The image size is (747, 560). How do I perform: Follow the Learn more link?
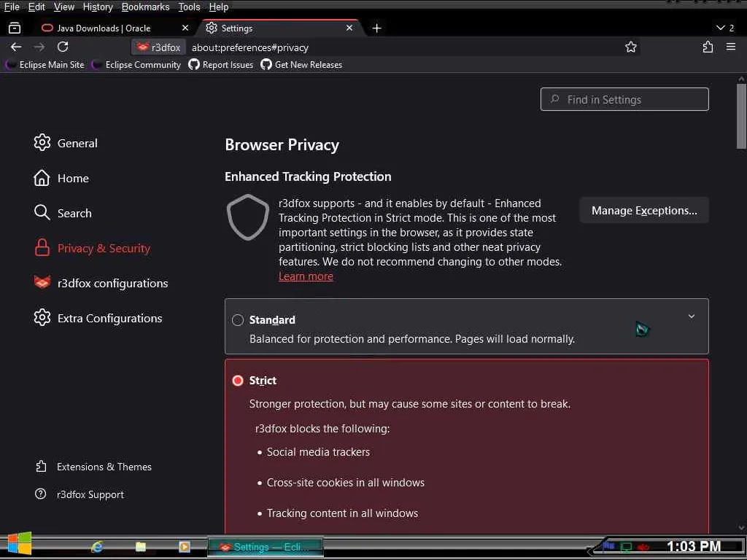click(x=306, y=276)
